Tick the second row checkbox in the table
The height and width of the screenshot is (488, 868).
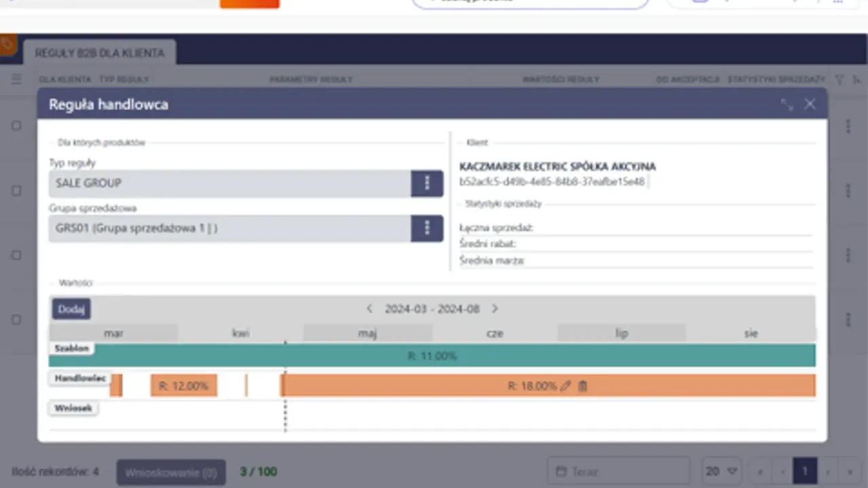(17, 191)
